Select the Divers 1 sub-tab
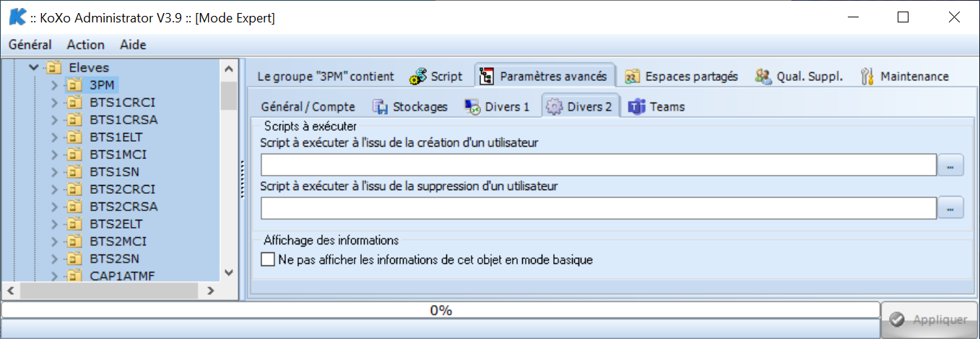This screenshot has height=339, width=980. click(x=497, y=107)
